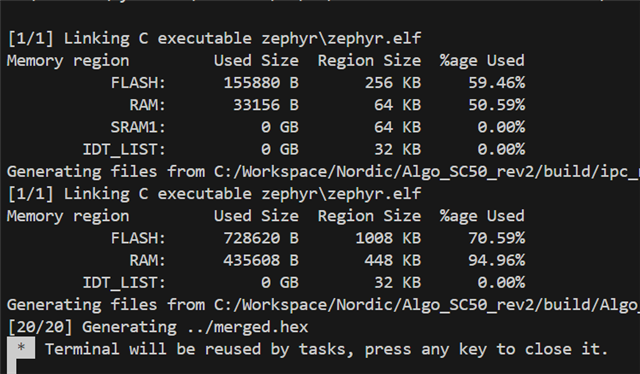Viewport: 640px width, 374px height.
Task: Click the 1008 KB region size value
Action: pyautogui.click(x=388, y=238)
